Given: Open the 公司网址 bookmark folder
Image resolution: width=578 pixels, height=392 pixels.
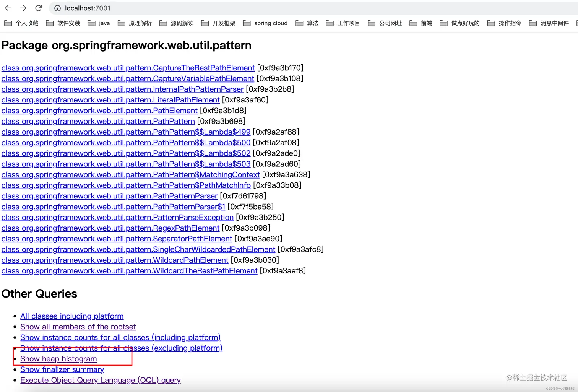Looking at the screenshot, I should 385,23.
